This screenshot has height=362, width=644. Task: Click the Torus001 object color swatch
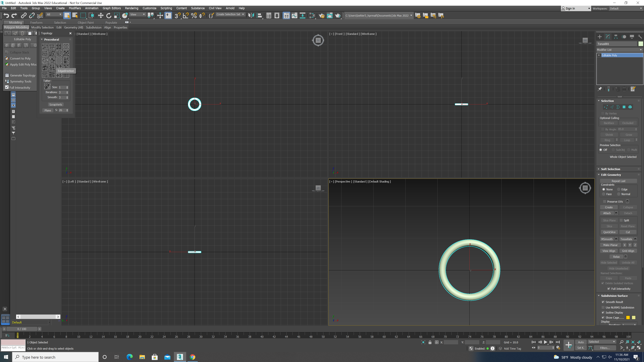coord(640,44)
